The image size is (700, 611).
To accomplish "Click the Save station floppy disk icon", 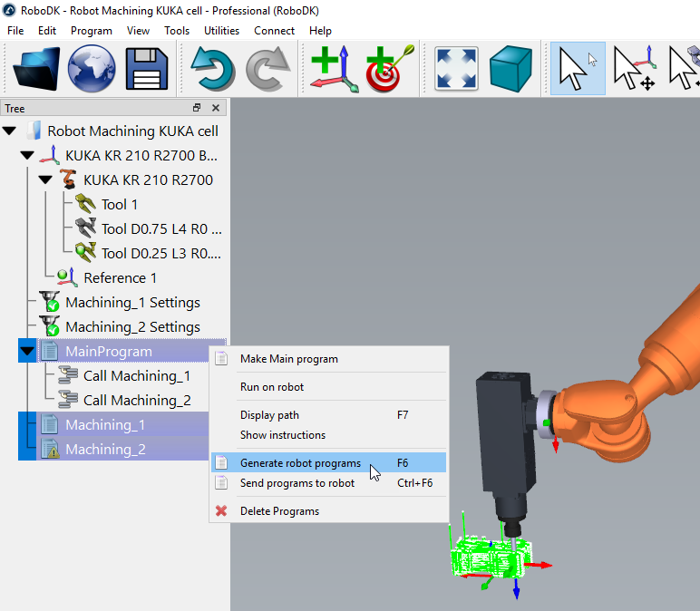I will [x=147, y=68].
